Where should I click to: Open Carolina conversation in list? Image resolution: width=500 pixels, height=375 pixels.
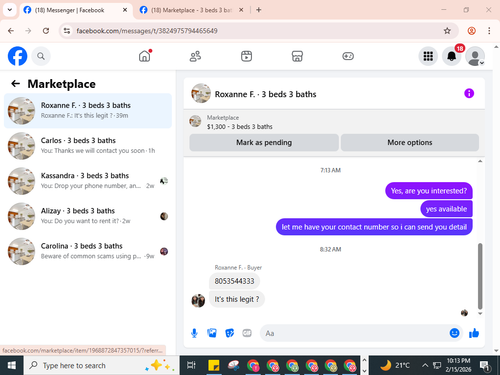click(x=88, y=251)
